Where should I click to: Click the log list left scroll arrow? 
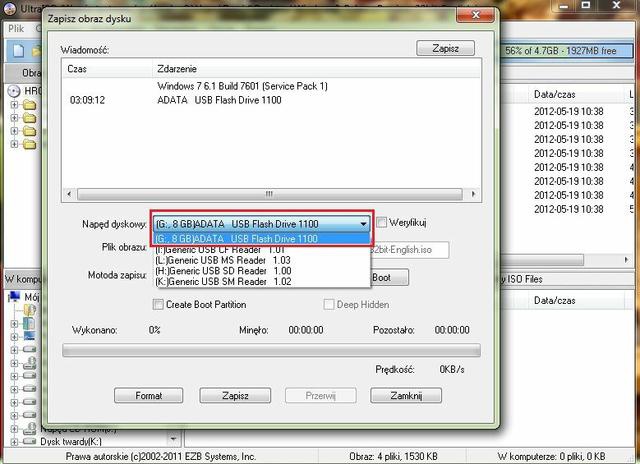click(x=69, y=194)
